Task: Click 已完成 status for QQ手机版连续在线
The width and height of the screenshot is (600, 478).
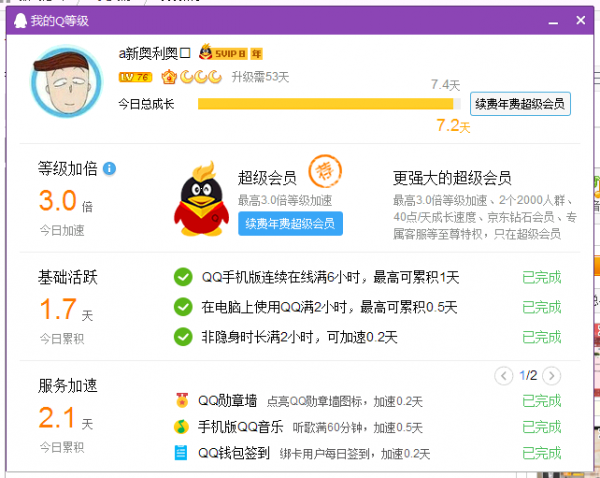Action: [x=541, y=277]
